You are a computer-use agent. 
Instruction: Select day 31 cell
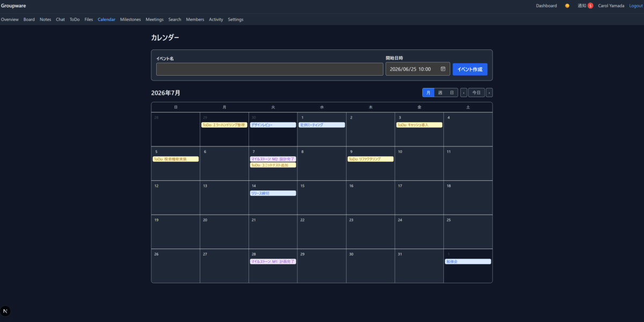pos(419,266)
